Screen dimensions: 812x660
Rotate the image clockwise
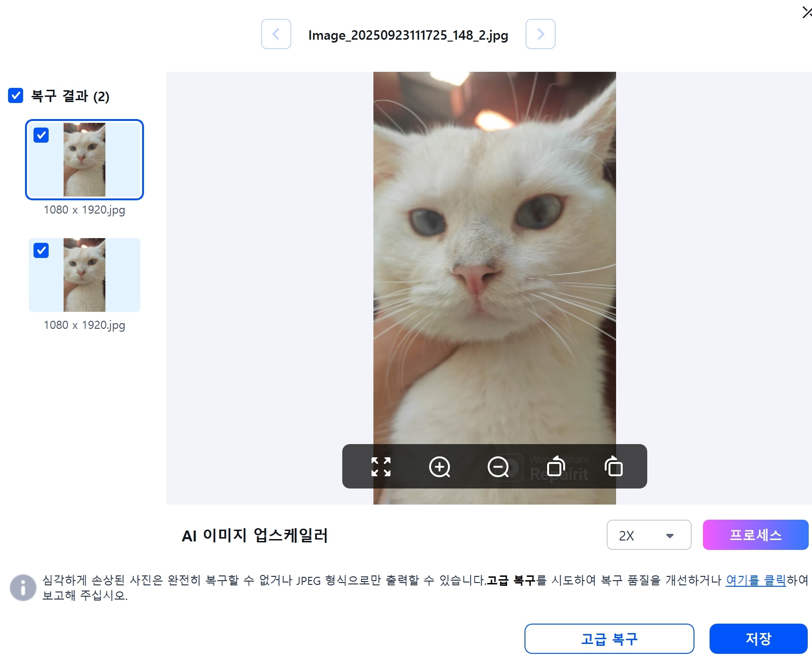[x=614, y=467]
